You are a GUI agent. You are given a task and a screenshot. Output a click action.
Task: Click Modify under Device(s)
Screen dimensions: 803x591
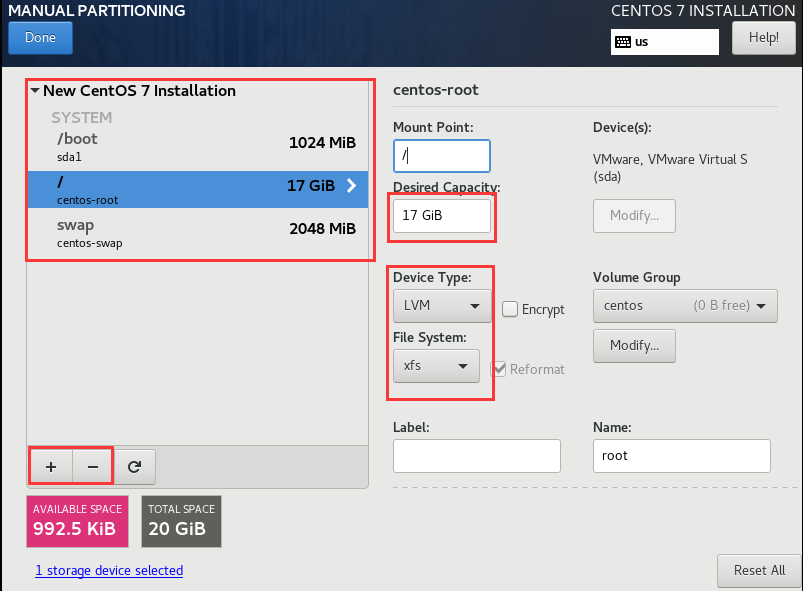tap(635, 216)
